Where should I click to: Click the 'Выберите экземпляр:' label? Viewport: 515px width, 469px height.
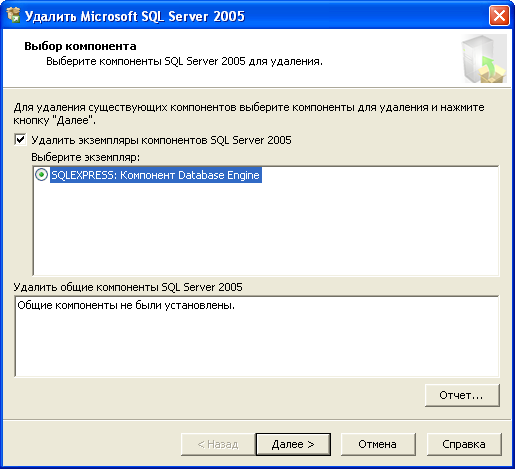point(86,157)
